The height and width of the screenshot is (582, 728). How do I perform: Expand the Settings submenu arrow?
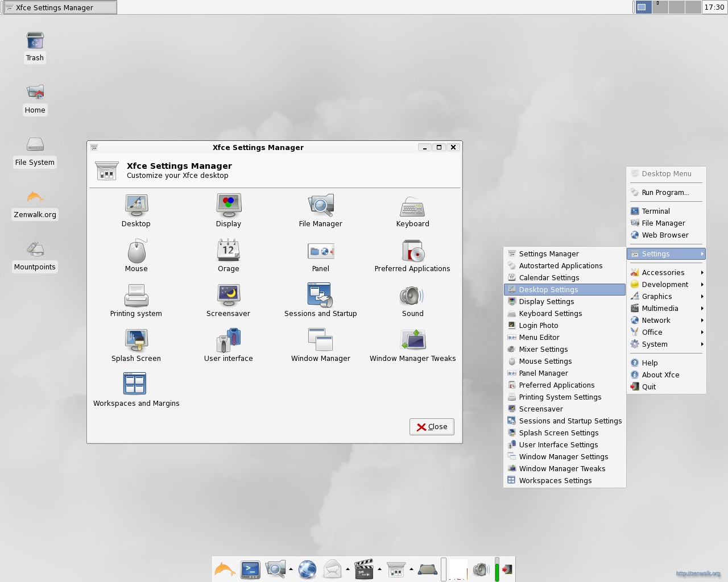pyautogui.click(x=702, y=254)
